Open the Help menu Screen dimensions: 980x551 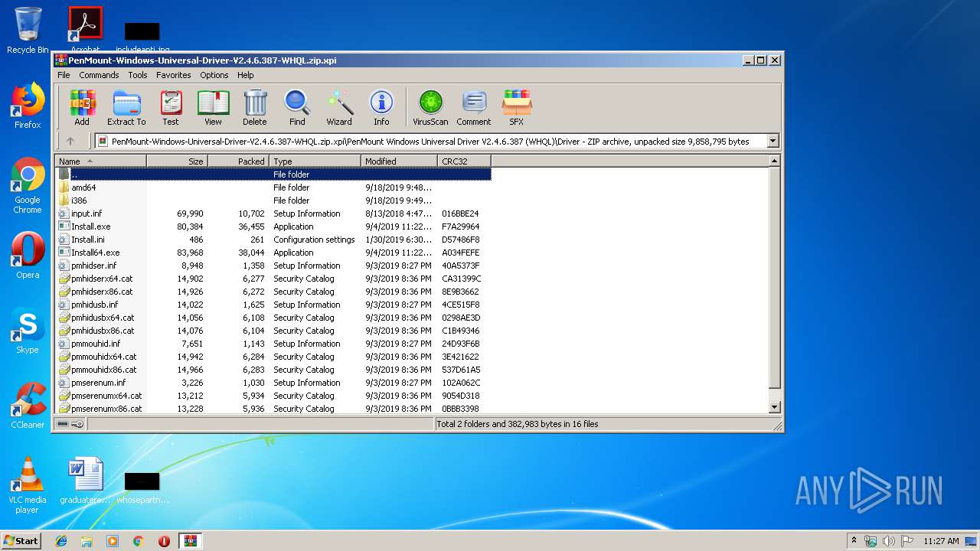(245, 75)
